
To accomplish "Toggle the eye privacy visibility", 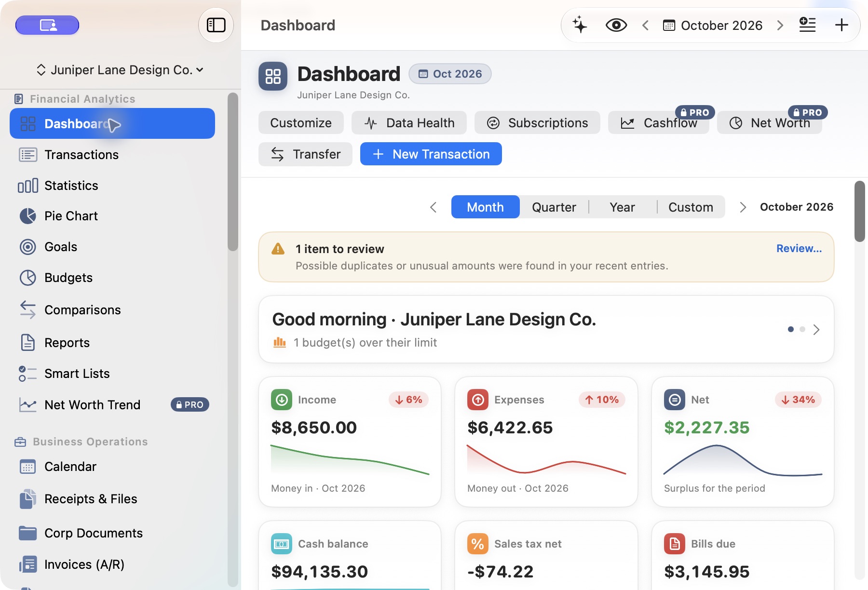I will tap(616, 25).
